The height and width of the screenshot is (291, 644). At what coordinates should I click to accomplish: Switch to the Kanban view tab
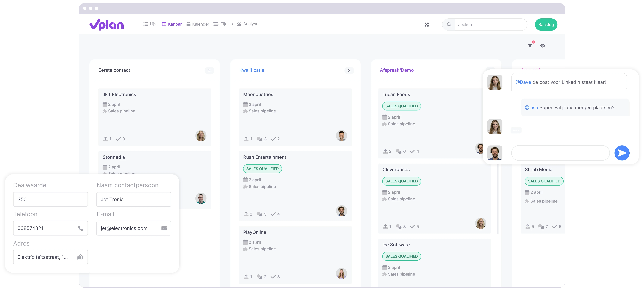click(172, 24)
